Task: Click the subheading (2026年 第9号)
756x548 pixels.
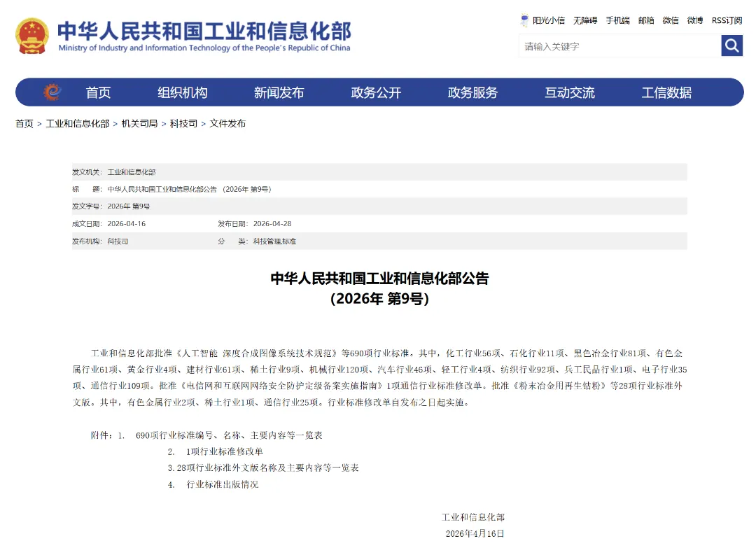Action: click(380, 299)
